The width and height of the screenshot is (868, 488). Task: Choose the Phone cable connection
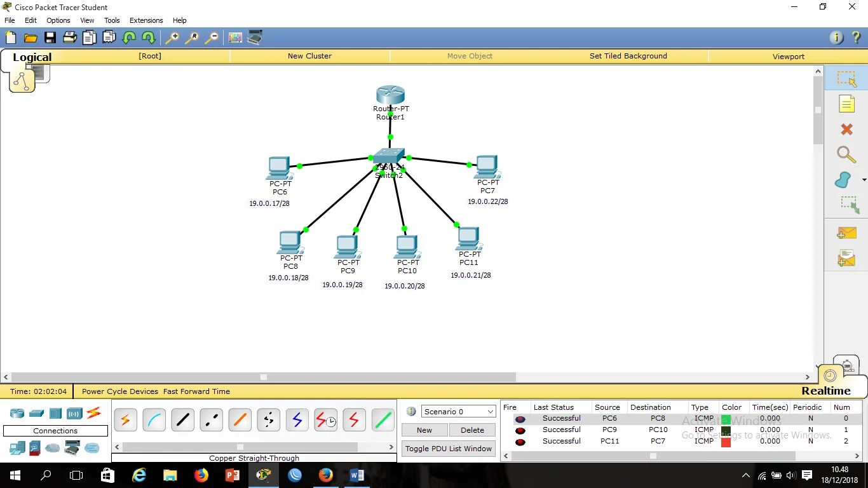[x=268, y=420]
